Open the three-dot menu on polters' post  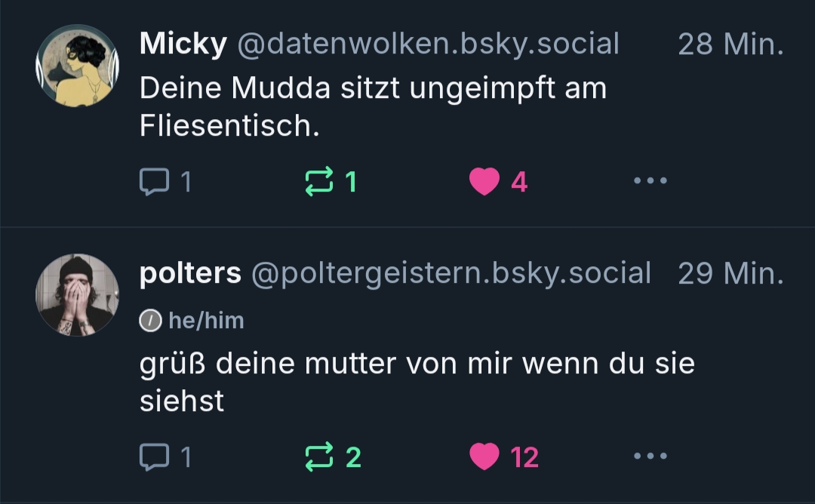click(650, 456)
